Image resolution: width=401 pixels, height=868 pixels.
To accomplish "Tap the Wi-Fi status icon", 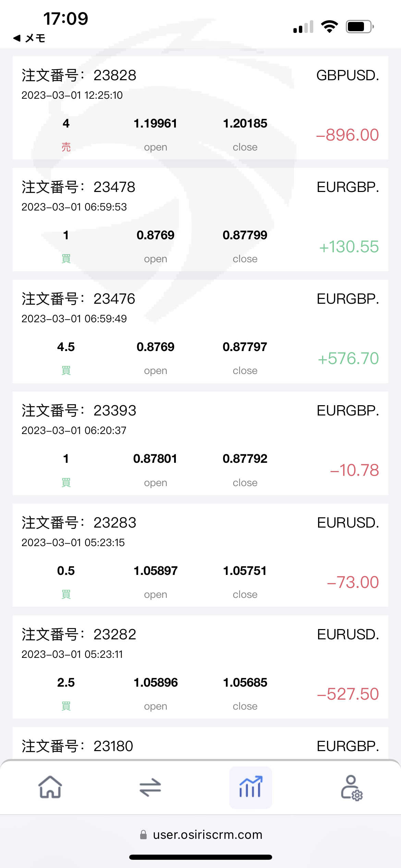I will pyautogui.click(x=329, y=26).
